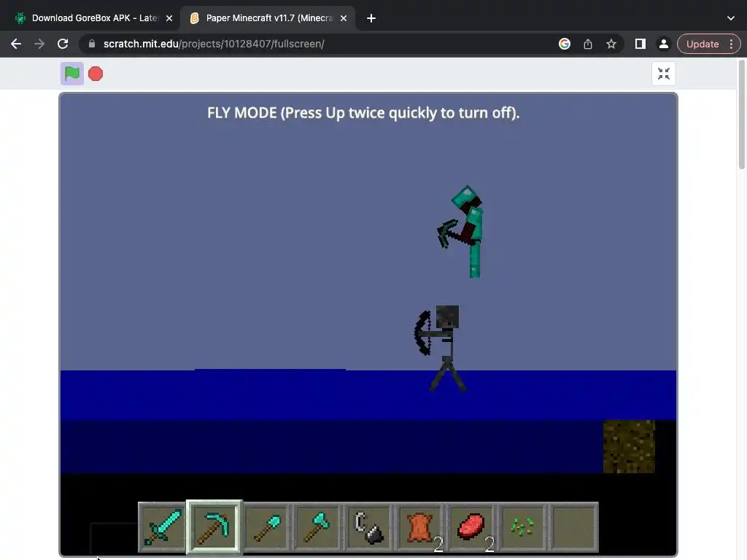Click the skeleton archer holding a bow
This screenshot has width=747, height=560.
(x=441, y=348)
